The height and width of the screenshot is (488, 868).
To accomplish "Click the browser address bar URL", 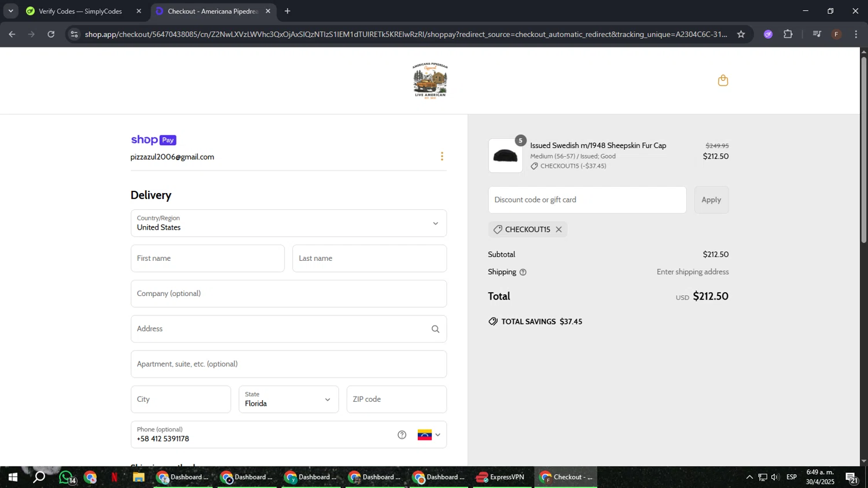I will (x=405, y=34).
